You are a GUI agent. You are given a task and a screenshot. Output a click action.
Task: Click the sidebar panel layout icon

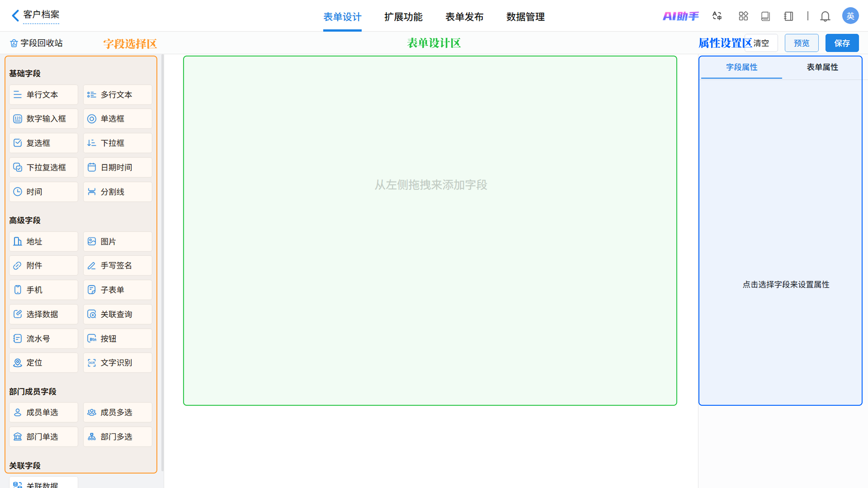click(x=788, y=16)
